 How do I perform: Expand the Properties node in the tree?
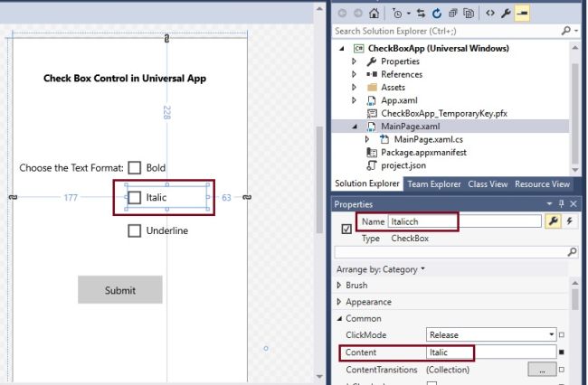[354, 61]
